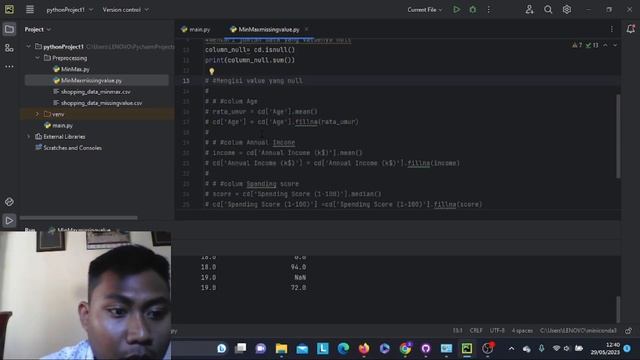Image resolution: width=640 pixels, height=360 pixels.
Task: Open the Version control dropdown
Action: point(125,9)
